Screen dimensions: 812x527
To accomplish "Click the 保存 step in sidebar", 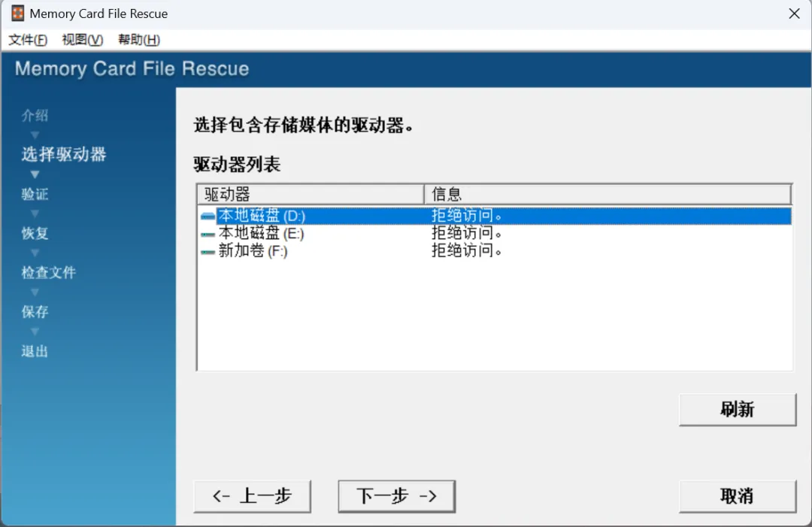I will pyautogui.click(x=35, y=312).
